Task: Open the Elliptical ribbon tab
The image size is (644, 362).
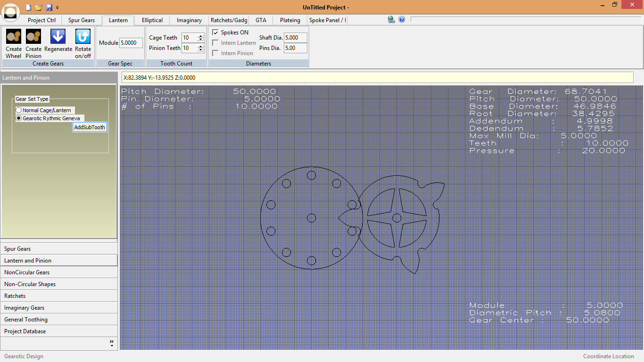Action: [x=152, y=20]
